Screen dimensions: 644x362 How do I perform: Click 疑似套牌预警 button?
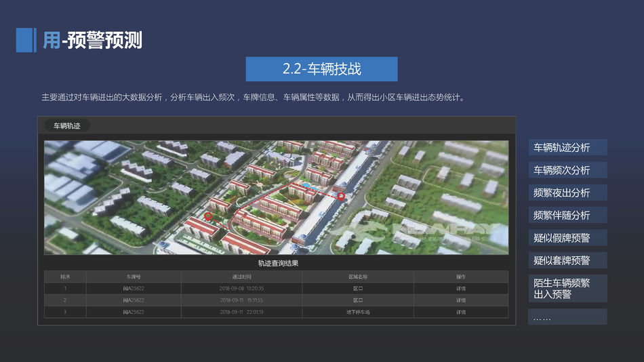click(567, 260)
